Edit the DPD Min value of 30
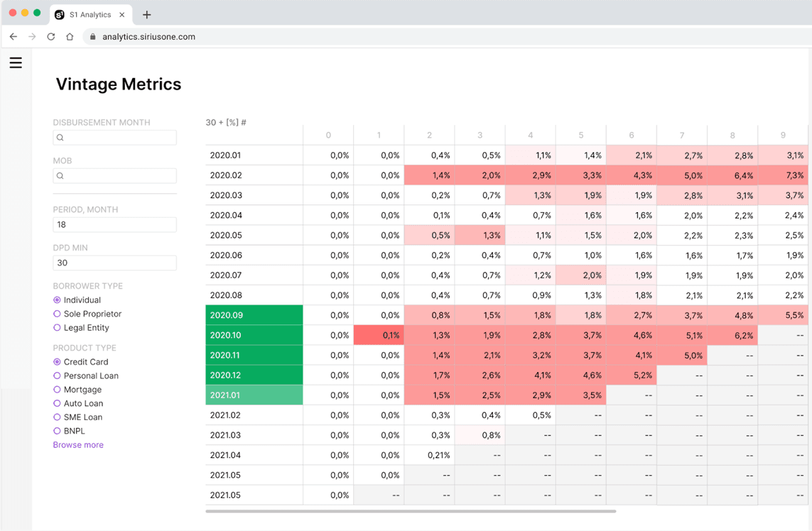 click(x=114, y=263)
